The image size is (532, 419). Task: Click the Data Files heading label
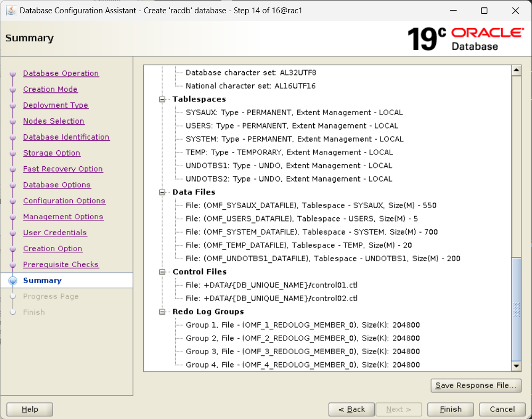click(194, 192)
